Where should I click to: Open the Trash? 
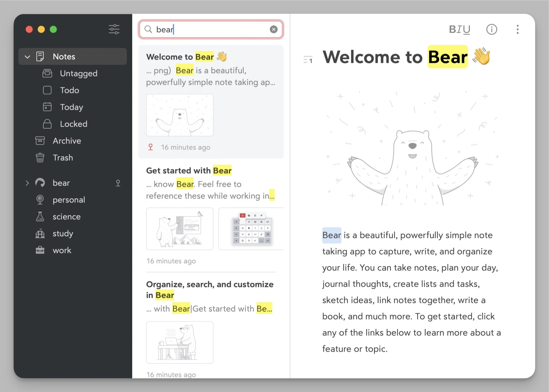(63, 158)
